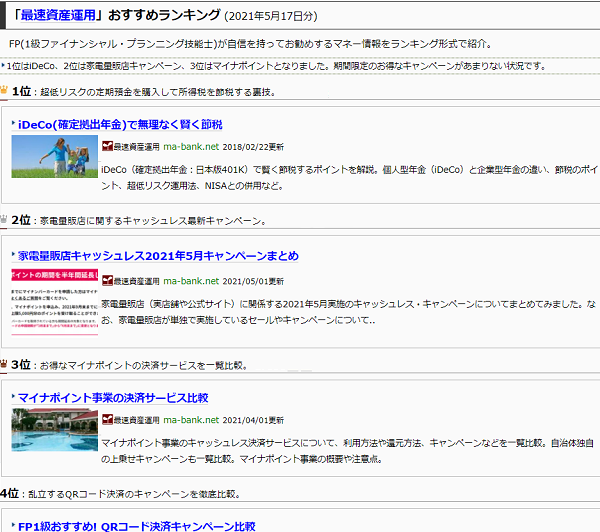
Task: Click the silver crown icon beside 2位
Action: (x=4, y=219)
